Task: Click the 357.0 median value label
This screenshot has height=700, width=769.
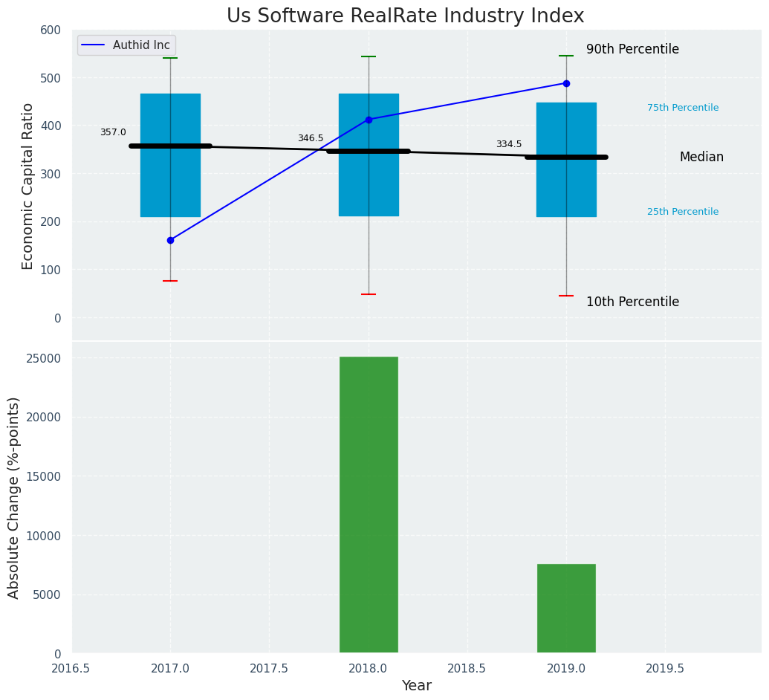Action: [x=113, y=132]
